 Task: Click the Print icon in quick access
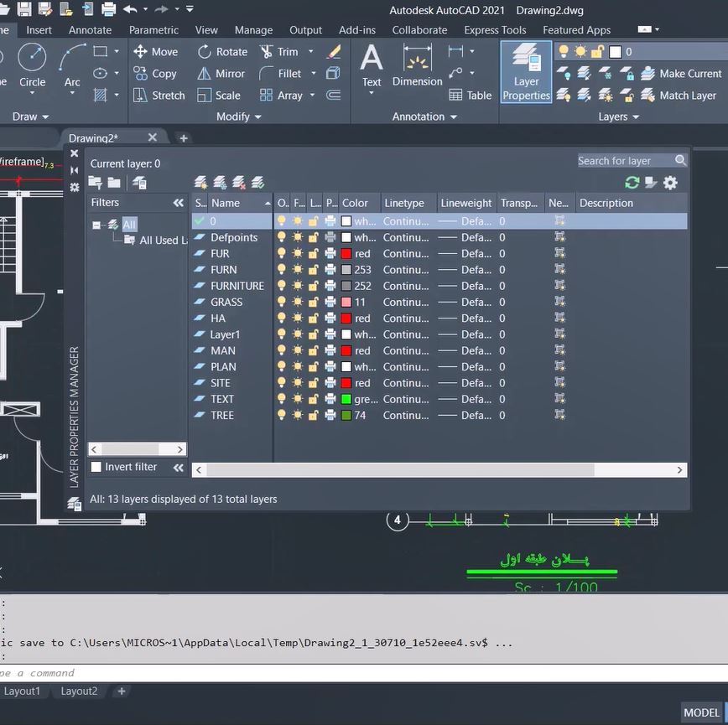pos(109,9)
